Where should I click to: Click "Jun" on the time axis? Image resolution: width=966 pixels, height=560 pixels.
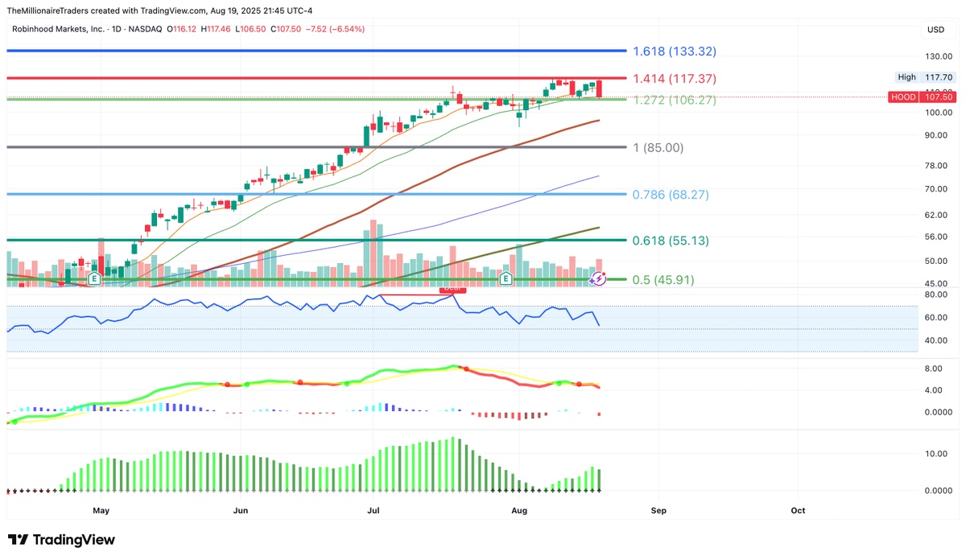[240, 510]
